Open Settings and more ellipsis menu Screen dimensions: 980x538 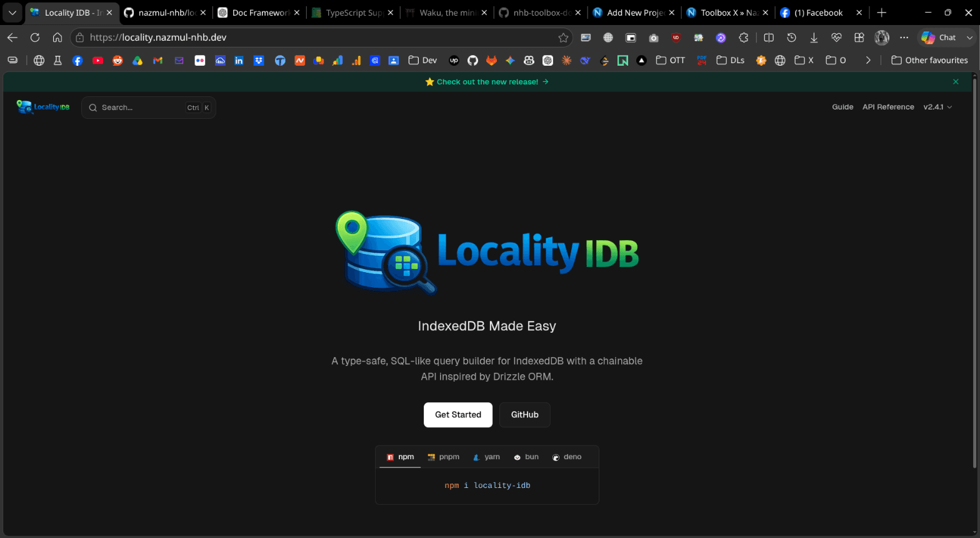(x=904, y=38)
